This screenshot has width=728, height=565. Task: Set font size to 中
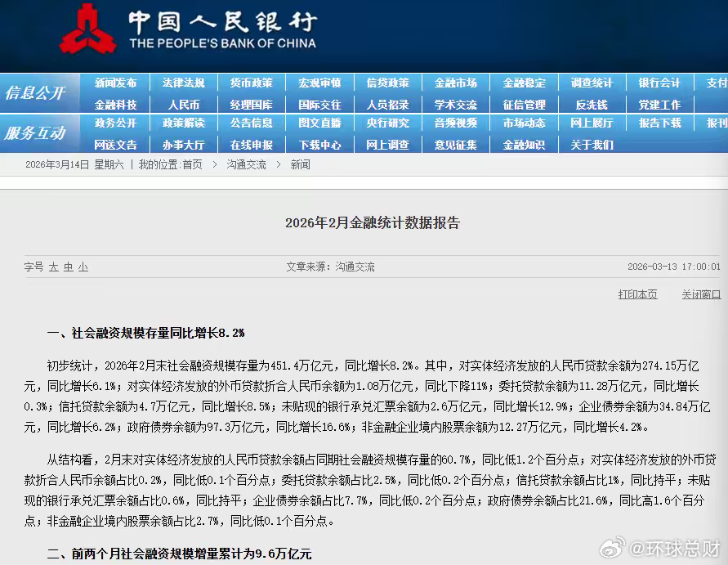pos(69,267)
